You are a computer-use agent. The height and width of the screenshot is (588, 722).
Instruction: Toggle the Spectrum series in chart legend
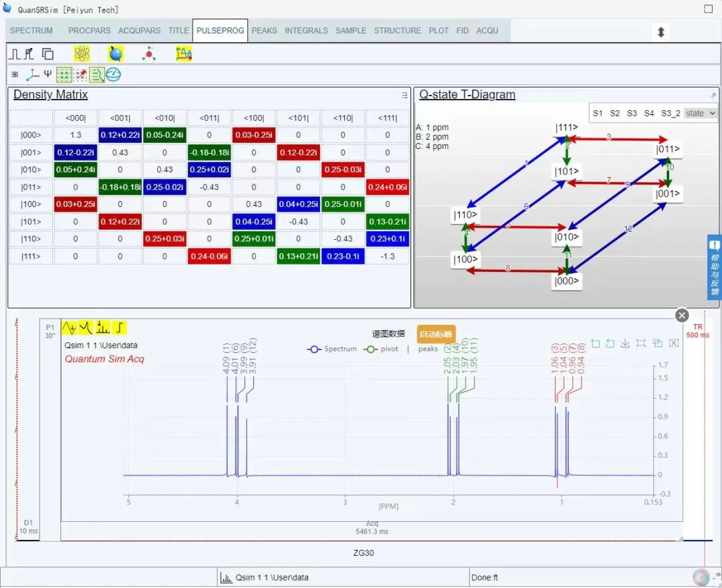332,349
